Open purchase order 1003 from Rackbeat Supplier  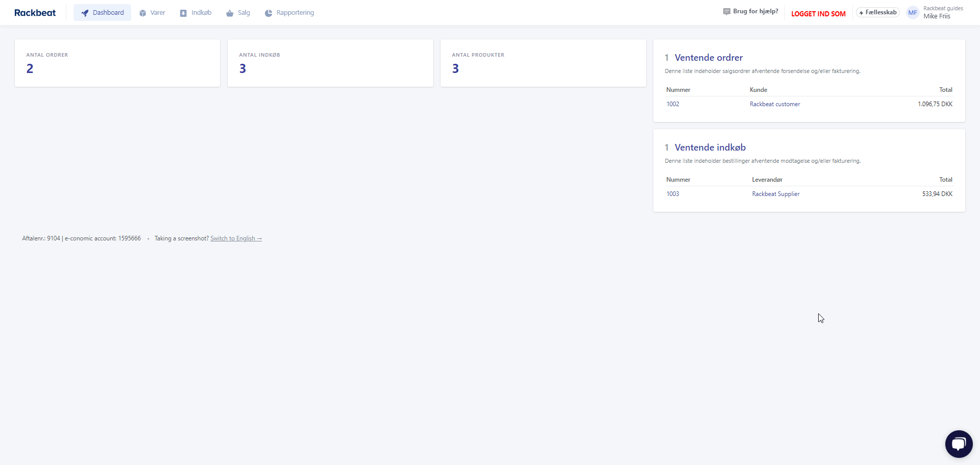673,193
